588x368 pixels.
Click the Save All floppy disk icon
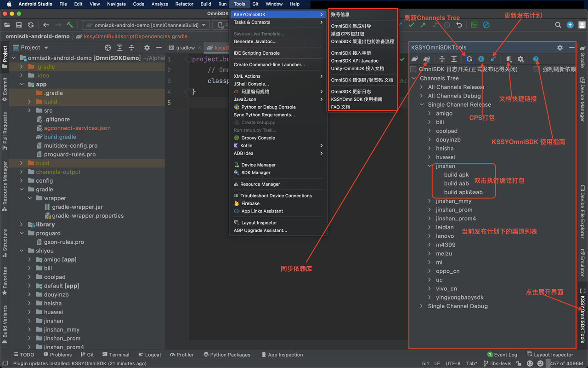19,25
